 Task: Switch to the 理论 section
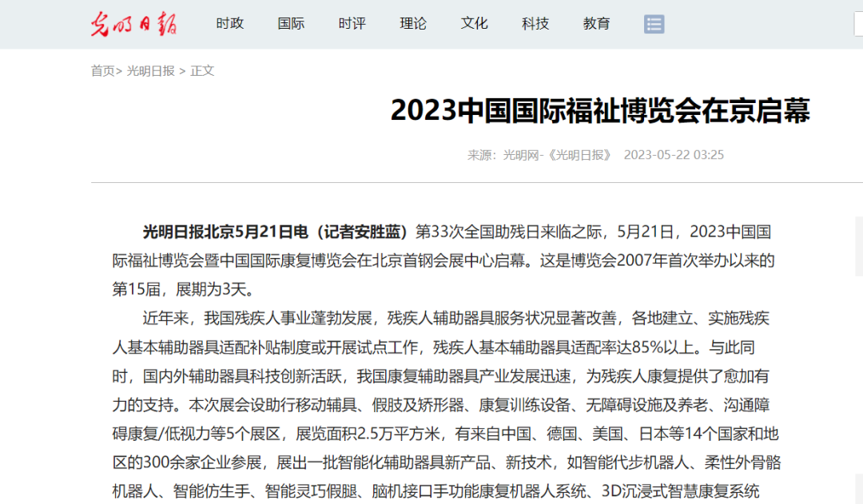413,24
